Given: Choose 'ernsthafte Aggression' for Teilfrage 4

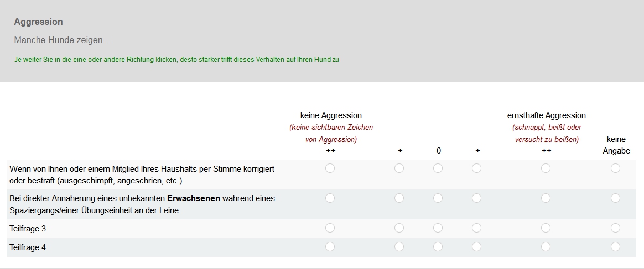Looking at the screenshot, I should point(546,246).
